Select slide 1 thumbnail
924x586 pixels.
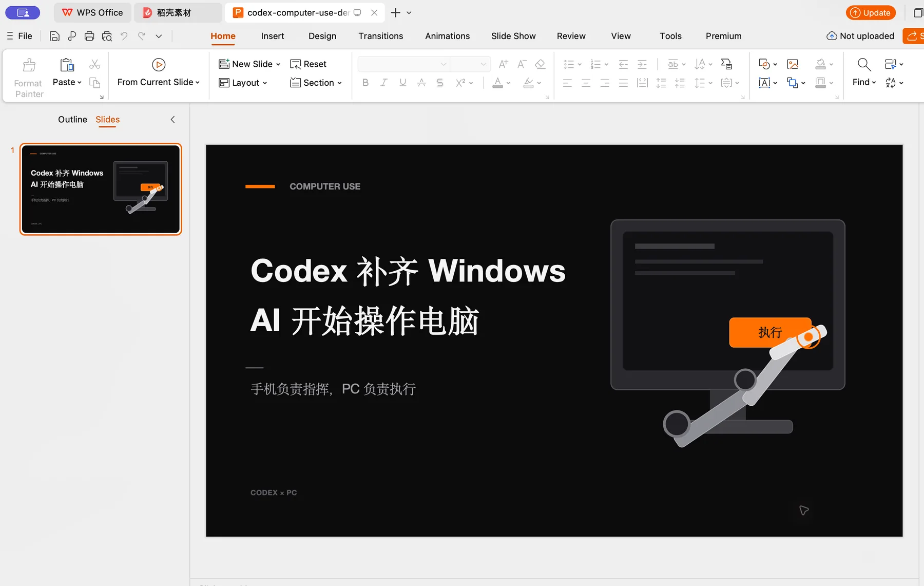click(101, 189)
